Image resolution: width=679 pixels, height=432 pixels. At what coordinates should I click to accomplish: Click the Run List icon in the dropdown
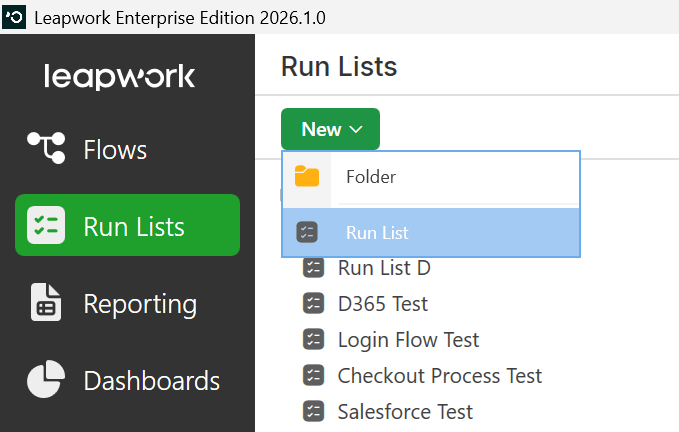tap(307, 232)
